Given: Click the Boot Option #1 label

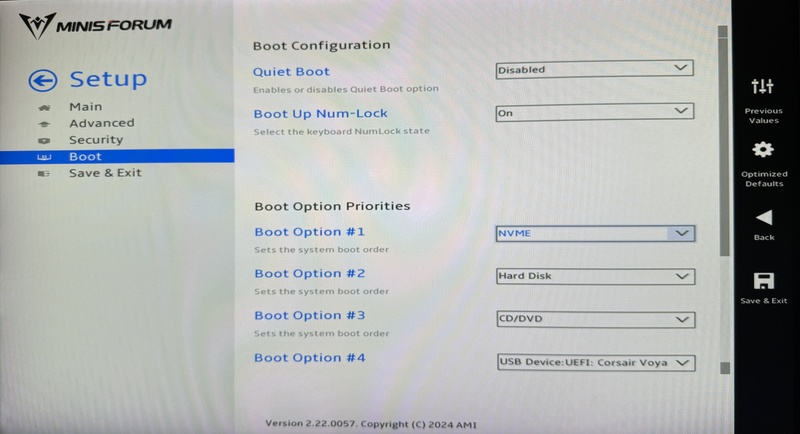Looking at the screenshot, I should tap(310, 232).
